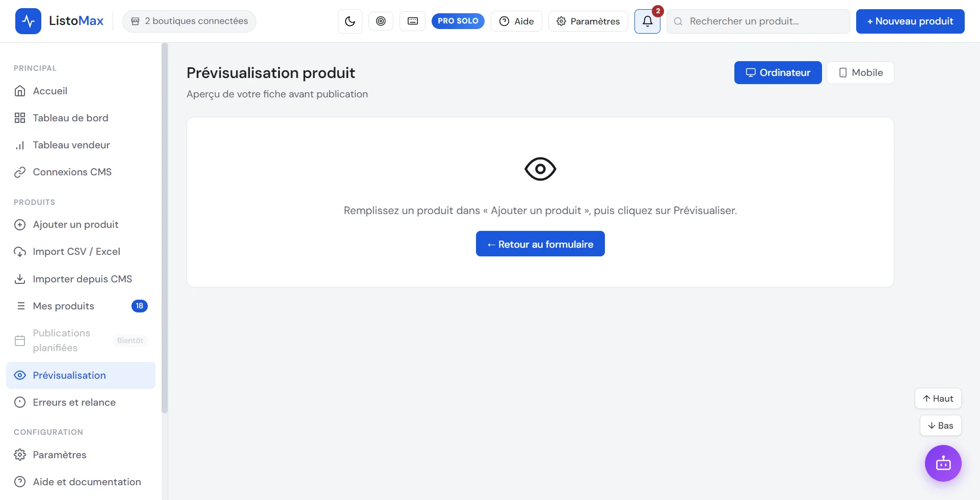The height and width of the screenshot is (500, 980).
Task: Select Ajouter un produit in sidebar
Action: pyautogui.click(x=81, y=224)
